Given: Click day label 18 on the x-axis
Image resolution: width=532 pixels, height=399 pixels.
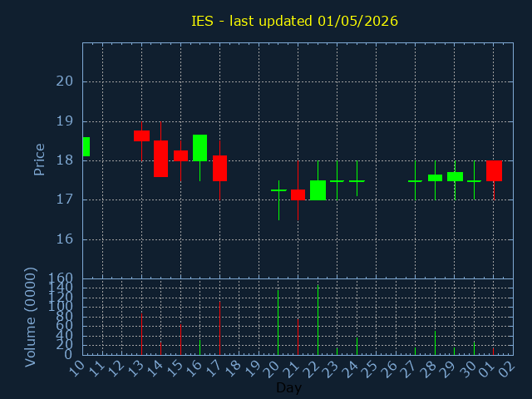Looking at the screenshot, I should tap(234, 368).
